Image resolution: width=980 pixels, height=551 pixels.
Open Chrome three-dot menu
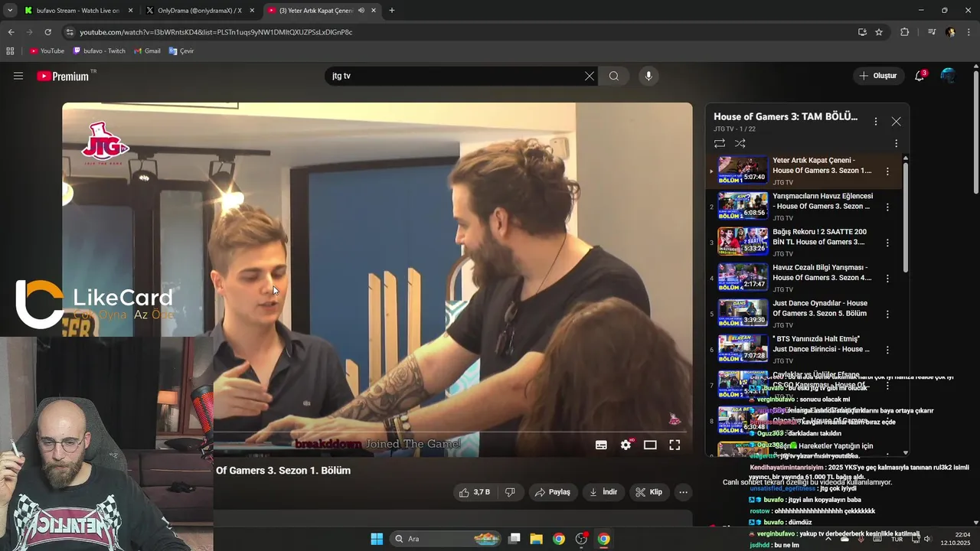click(969, 32)
